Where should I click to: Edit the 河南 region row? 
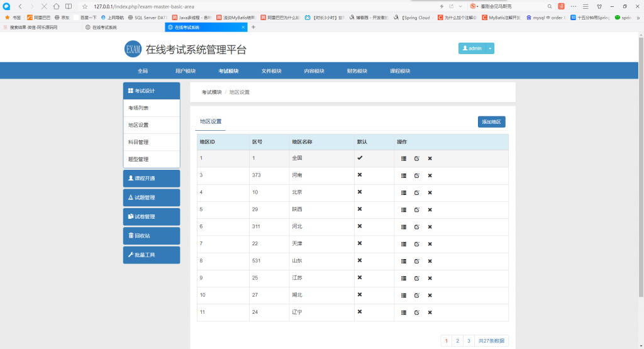pos(417,175)
